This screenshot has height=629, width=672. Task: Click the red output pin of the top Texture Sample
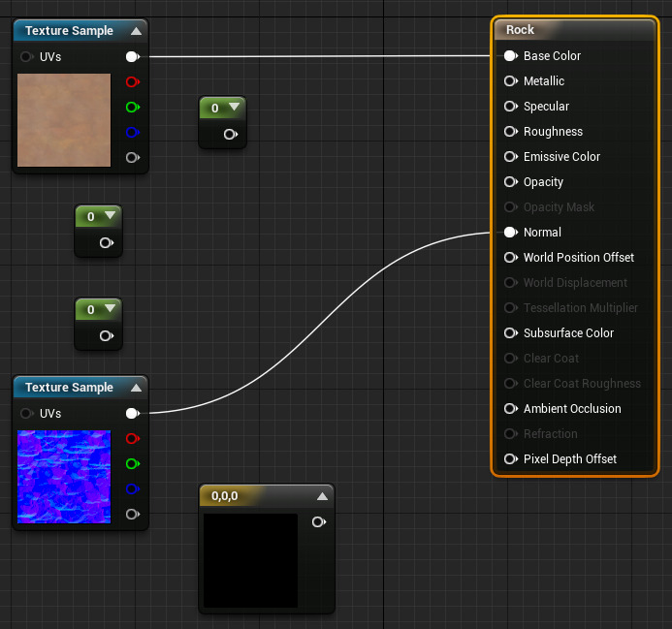point(132,82)
